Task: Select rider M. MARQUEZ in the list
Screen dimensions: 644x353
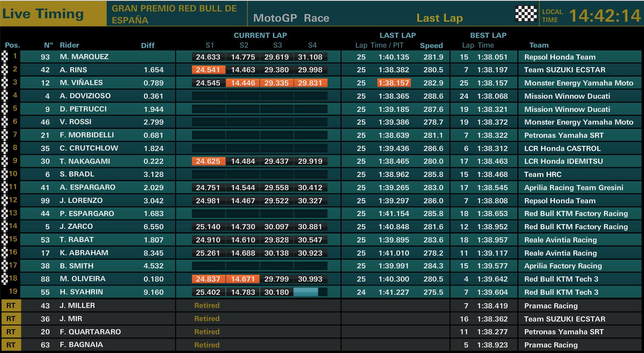Action: pyautogui.click(x=84, y=57)
